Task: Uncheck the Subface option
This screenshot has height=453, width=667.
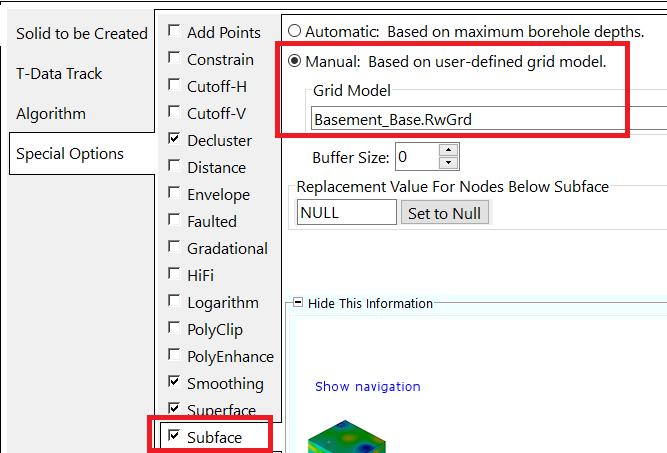Action: (x=175, y=437)
